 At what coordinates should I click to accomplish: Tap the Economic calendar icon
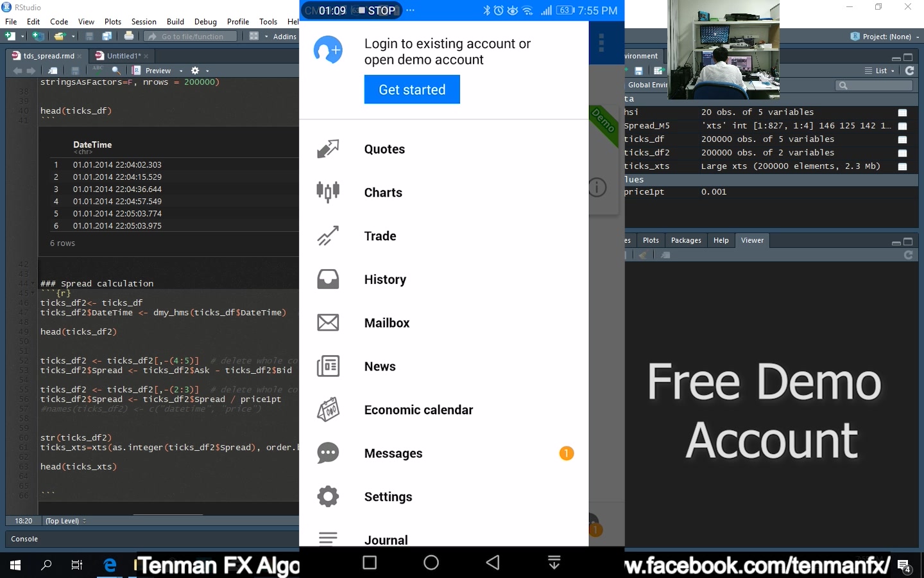point(328,410)
